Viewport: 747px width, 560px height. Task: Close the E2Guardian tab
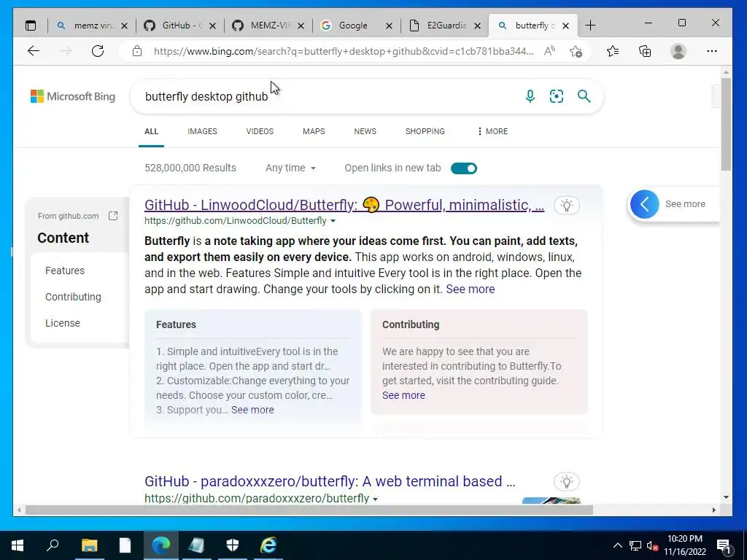(477, 26)
